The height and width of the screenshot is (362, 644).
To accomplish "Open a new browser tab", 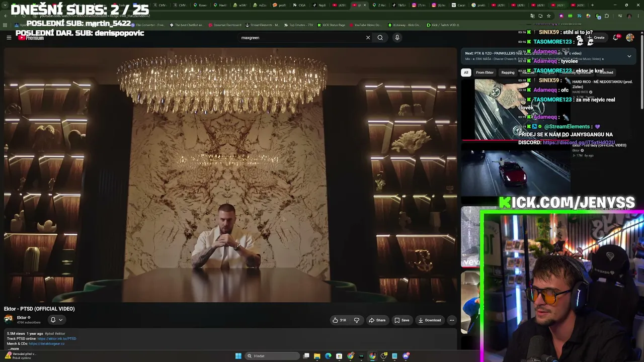I will 592,5.
